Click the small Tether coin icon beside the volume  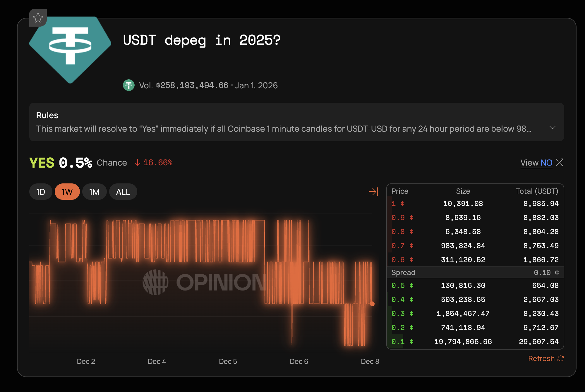[x=129, y=85]
